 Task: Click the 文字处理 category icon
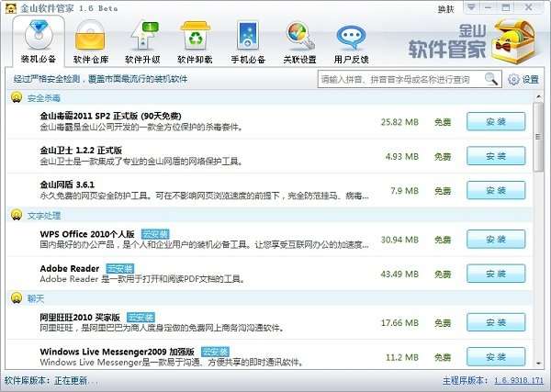(x=17, y=215)
